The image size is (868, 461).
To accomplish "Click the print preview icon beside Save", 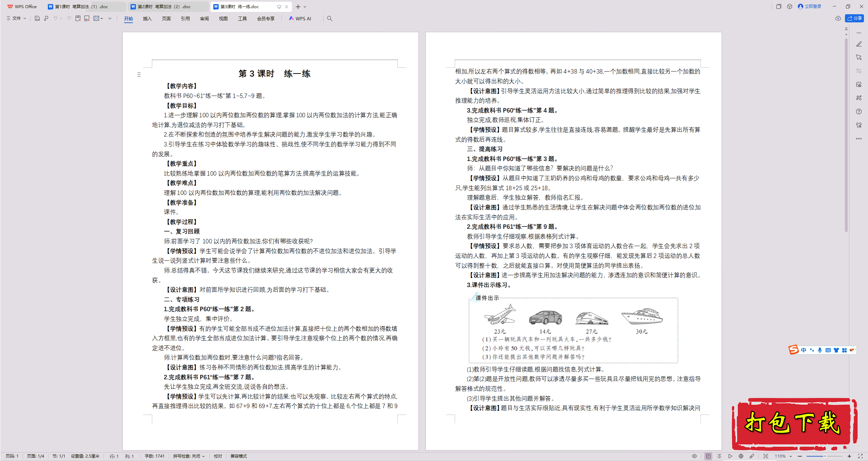I will pyautogui.click(x=46, y=18).
